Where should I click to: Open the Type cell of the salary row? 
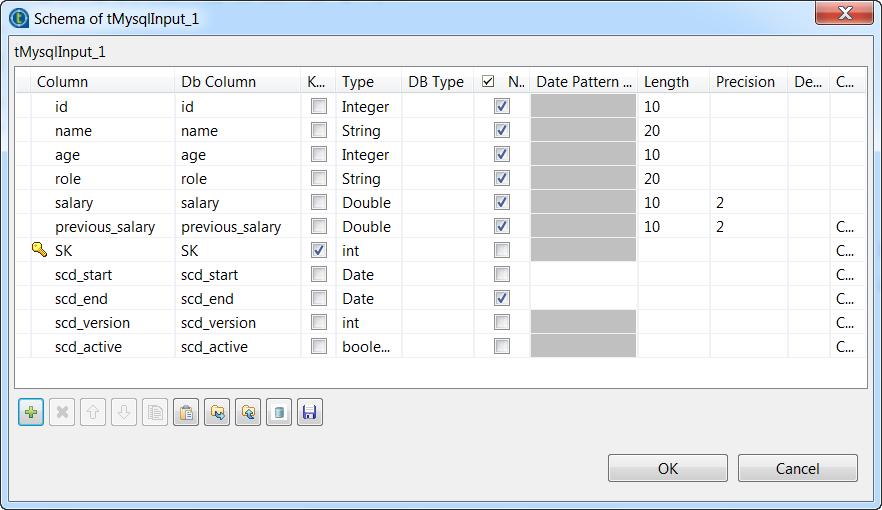368,202
